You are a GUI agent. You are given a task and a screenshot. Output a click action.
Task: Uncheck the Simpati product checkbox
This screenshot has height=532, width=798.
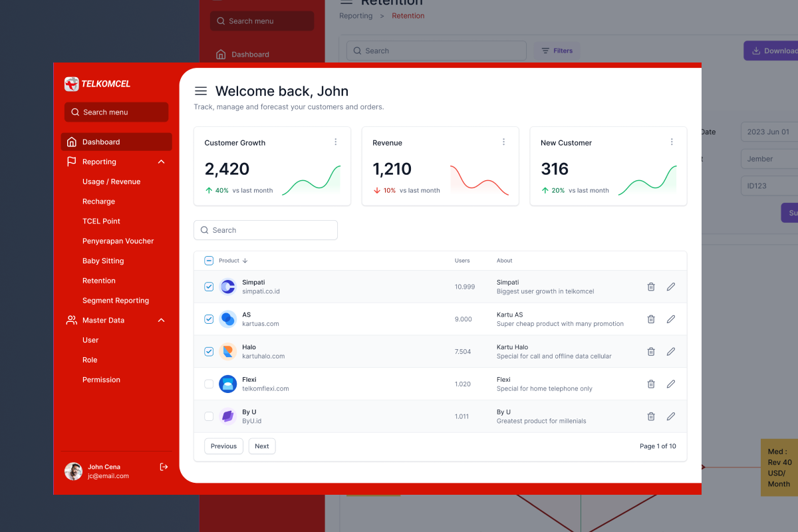[x=209, y=287]
